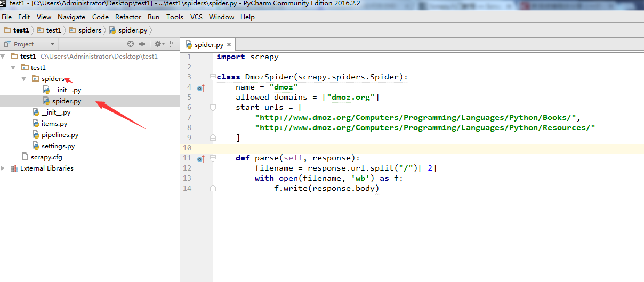
Task: Click the PyCharm logo in the title bar
Action: (3, 3)
